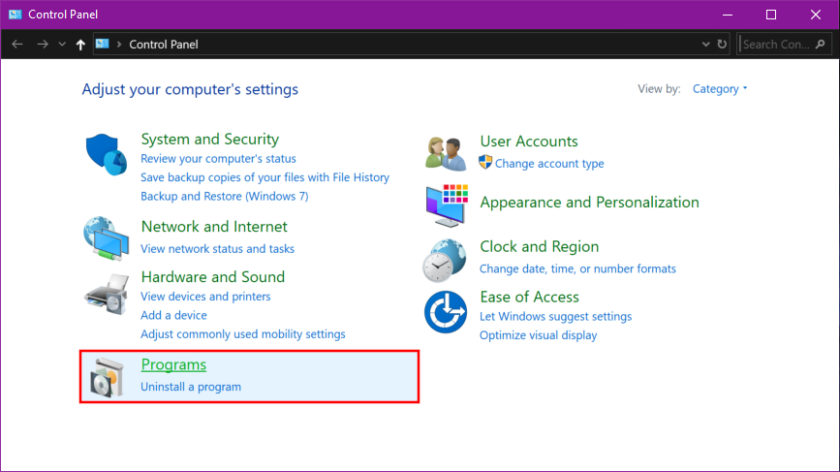Click the User Accounts people icon
The height and width of the screenshot is (472, 840).
tap(446, 153)
